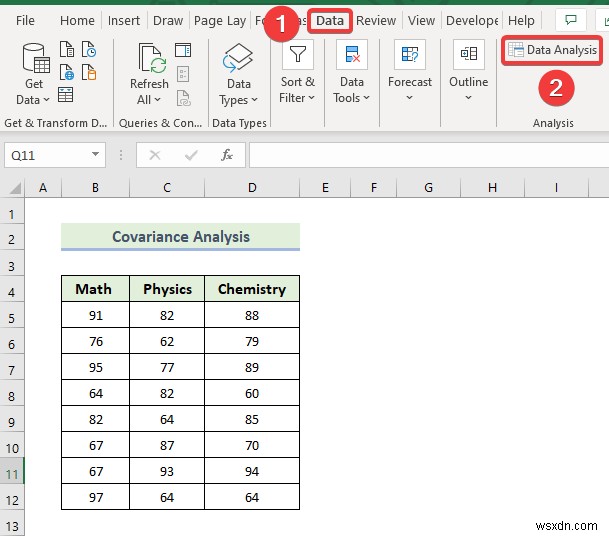
Task: Click the formula bar Enter checkmark icon
Action: 191,155
